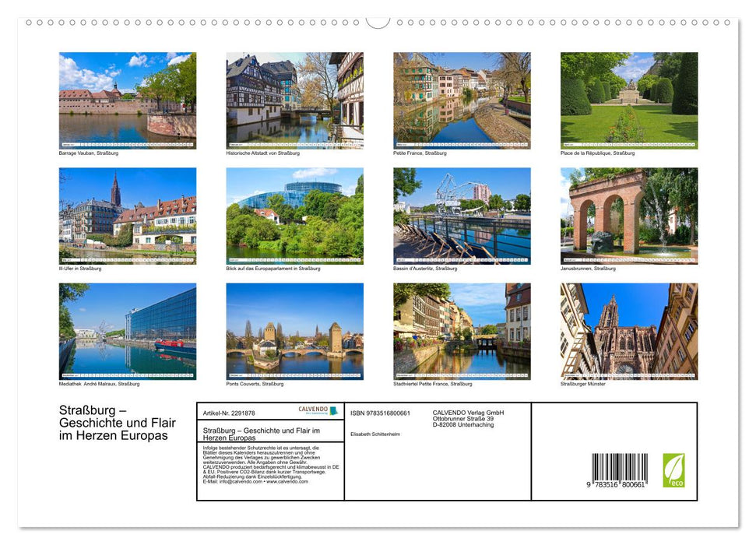Click 'Ottobrunner Straße 39' text
756x545 pixels.
[x=462, y=419]
